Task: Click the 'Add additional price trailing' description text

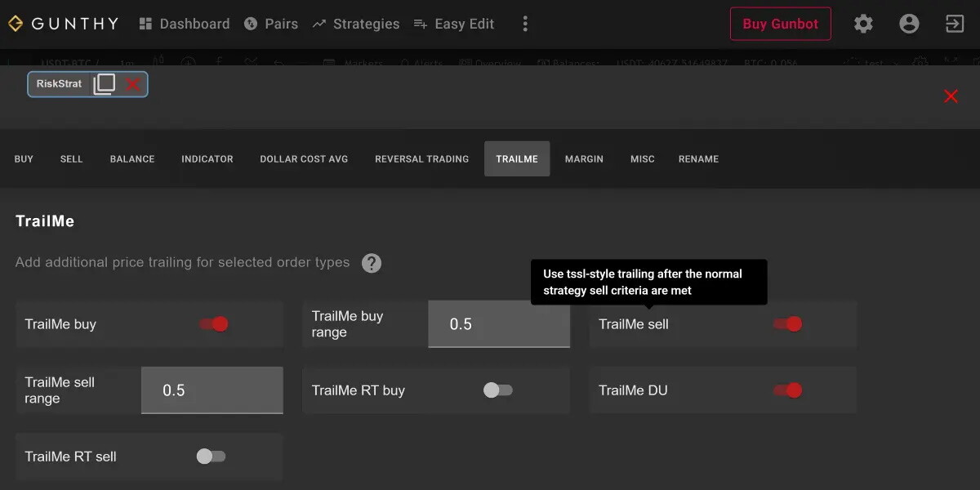Action: pyautogui.click(x=182, y=262)
